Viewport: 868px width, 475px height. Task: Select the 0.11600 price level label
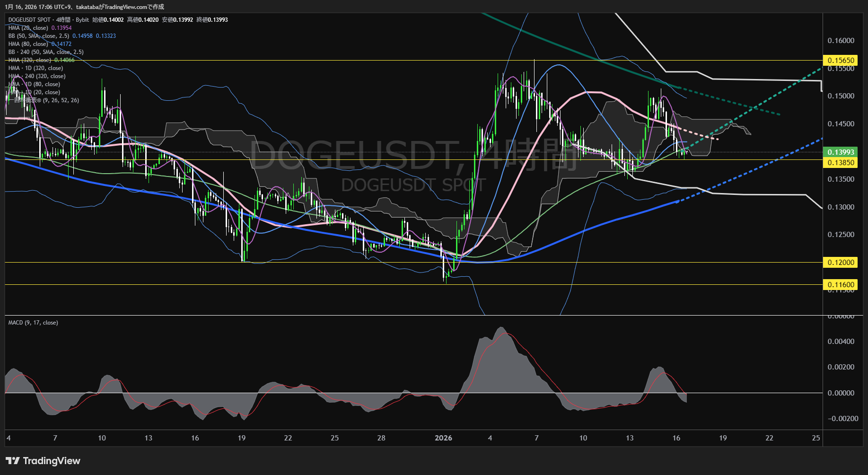[841, 285]
